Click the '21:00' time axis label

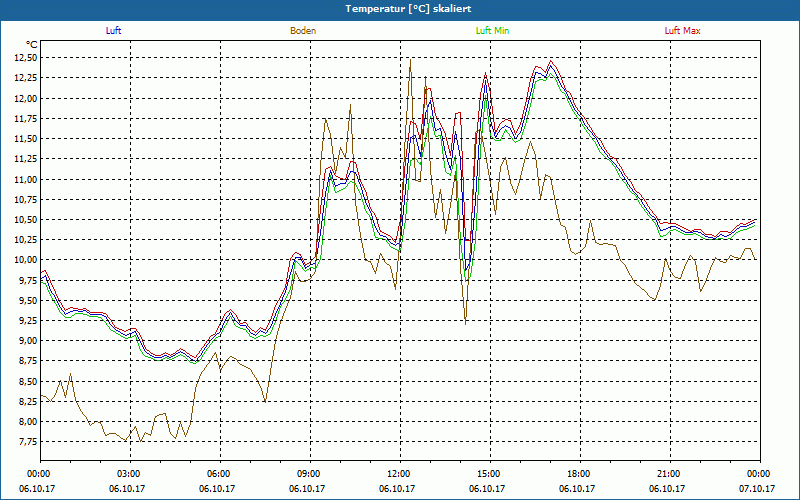coord(670,474)
